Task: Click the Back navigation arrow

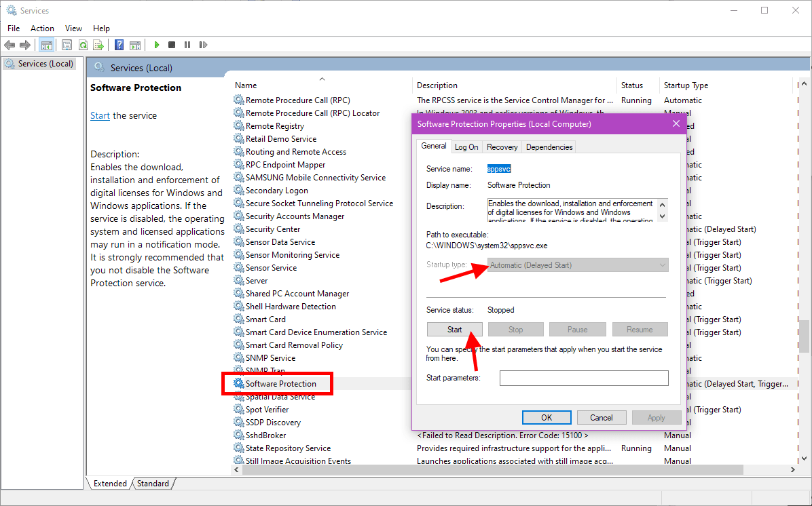Action: [x=10, y=45]
